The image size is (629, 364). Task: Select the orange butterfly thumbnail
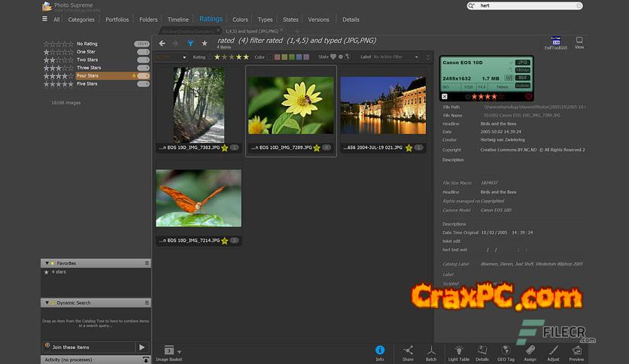(199, 199)
